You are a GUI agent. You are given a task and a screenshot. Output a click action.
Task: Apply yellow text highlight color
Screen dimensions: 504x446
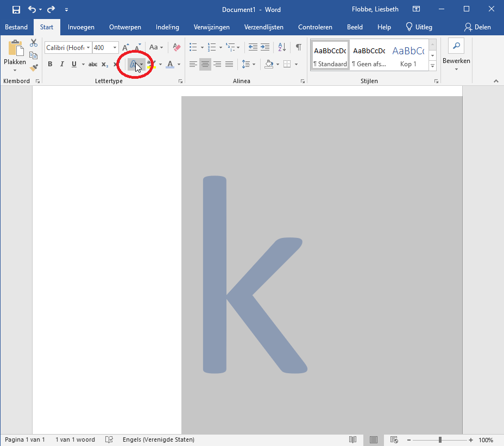click(x=152, y=64)
